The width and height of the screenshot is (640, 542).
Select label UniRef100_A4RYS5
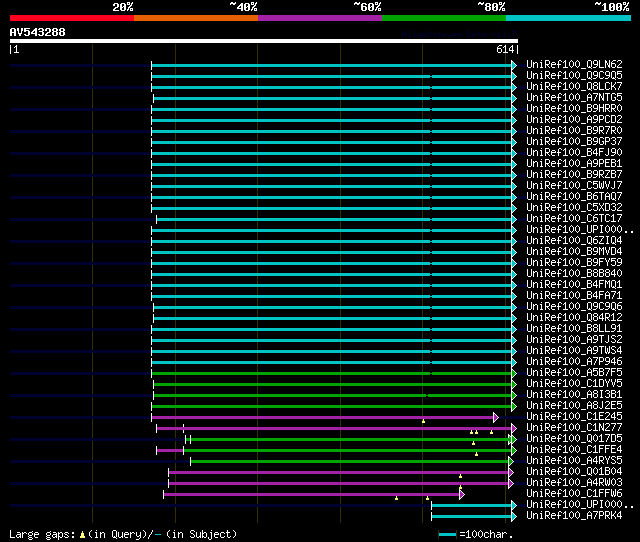pyautogui.click(x=574, y=461)
